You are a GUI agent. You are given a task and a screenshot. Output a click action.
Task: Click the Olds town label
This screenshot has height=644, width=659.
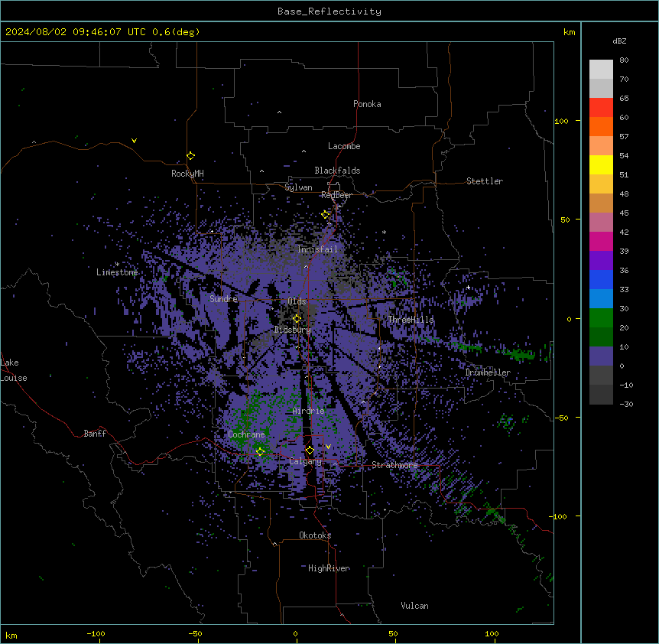[x=297, y=301]
